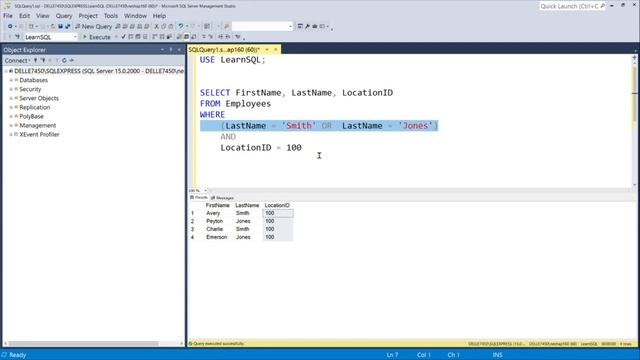
Task: Toggle Object Explorer auto-hide pin
Action: click(x=171, y=50)
